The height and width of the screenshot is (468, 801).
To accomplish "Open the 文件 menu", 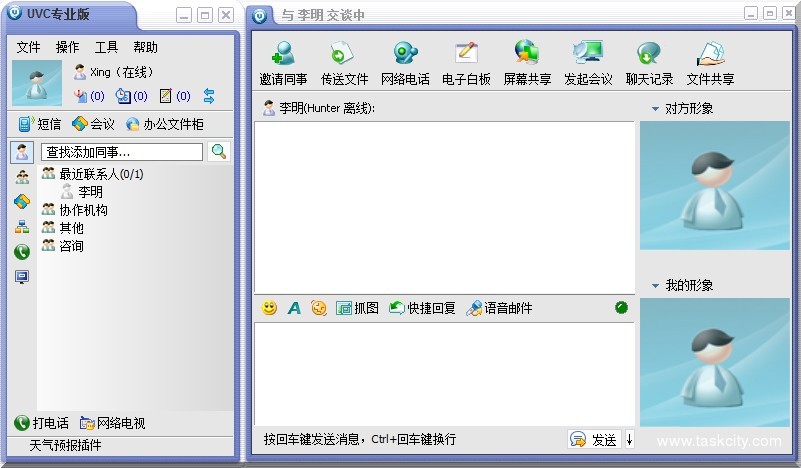I will pyautogui.click(x=28, y=47).
